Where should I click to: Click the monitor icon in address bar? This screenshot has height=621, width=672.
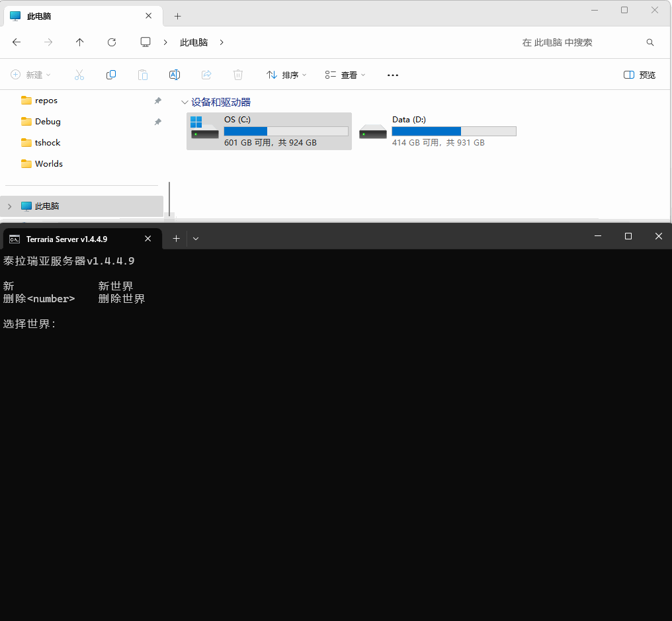point(146,42)
